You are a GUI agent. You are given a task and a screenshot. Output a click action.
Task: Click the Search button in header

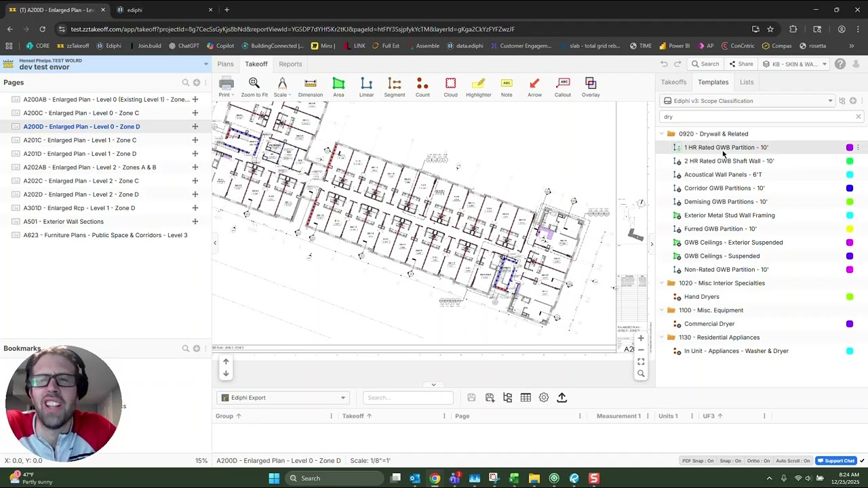click(x=705, y=64)
